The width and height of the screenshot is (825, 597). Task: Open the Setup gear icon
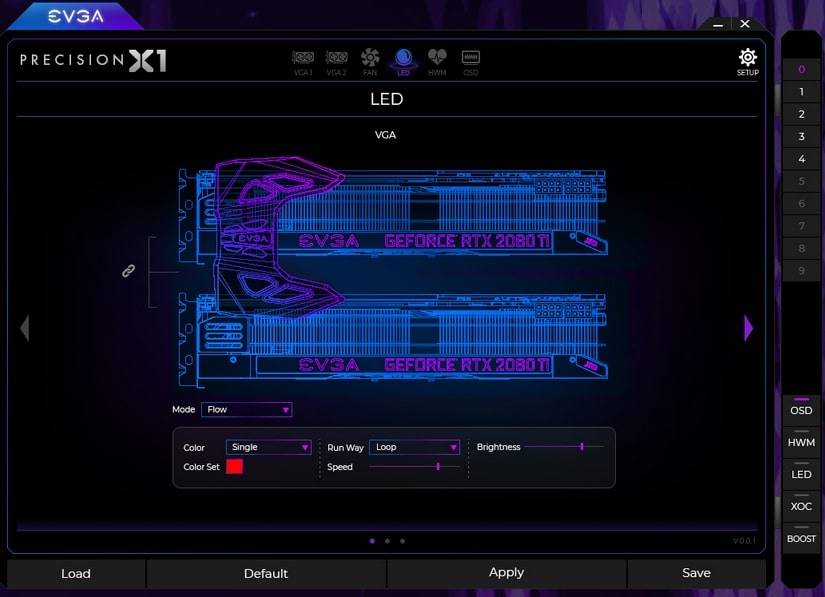pyautogui.click(x=747, y=61)
